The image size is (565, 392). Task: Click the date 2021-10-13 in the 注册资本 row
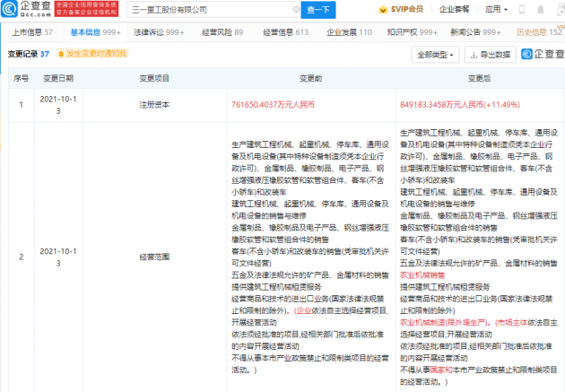click(x=58, y=105)
